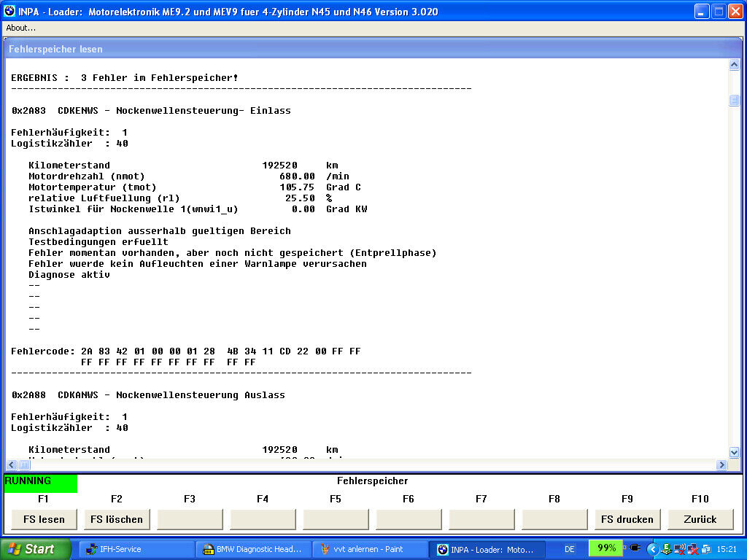747x560 pixels.
Task: Switch to IFH-Service taskbar window
Action: click(x=135, y=549)
